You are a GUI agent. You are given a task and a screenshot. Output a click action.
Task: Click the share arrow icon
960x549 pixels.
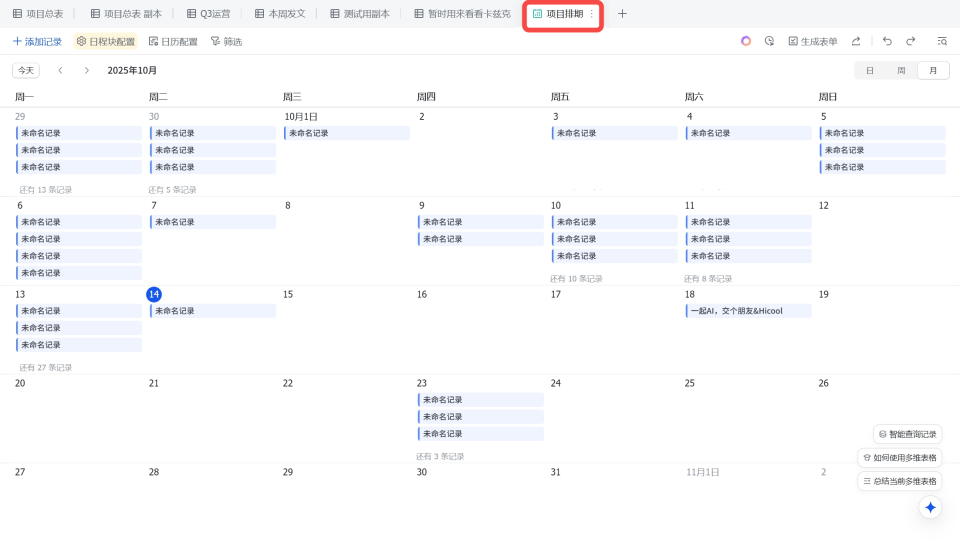pyautogui.click(x=856, y=41)
